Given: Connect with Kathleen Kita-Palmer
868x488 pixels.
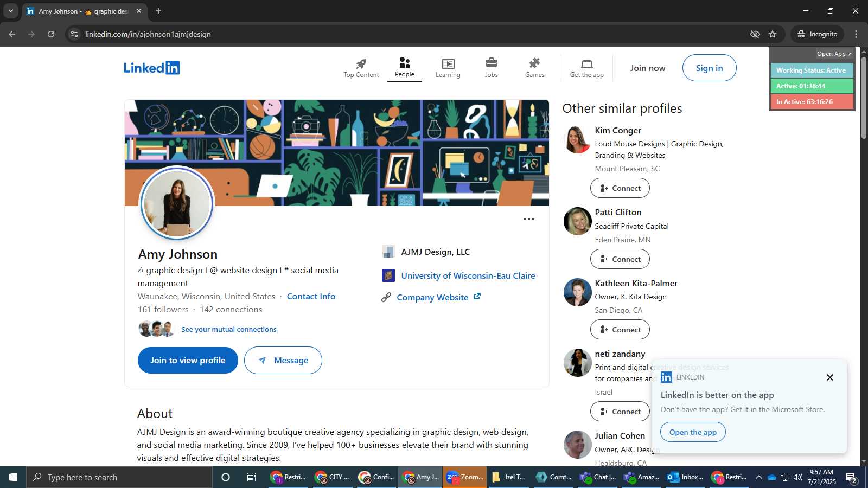Looking at the screenshot, I should pos(620,330).
